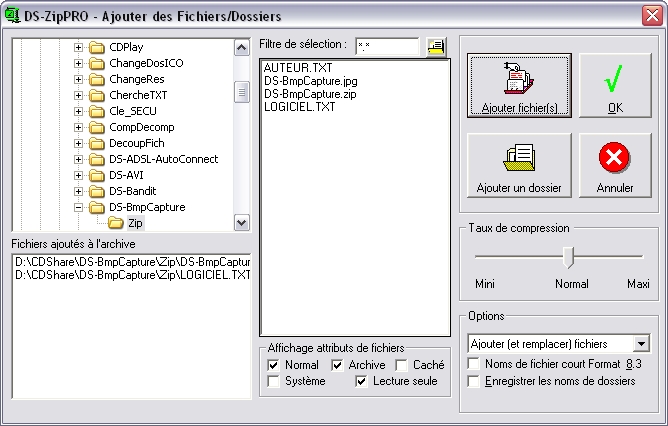668x426 pixels.
Task: Click the compression rate slider thumb
Action: coord(569,258)
